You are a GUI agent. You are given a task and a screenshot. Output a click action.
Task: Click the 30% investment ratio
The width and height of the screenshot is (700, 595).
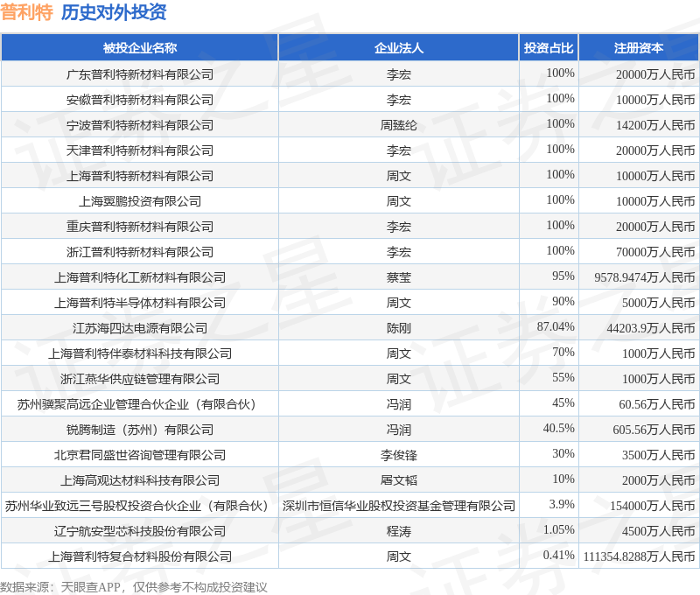tap(563, 453)
